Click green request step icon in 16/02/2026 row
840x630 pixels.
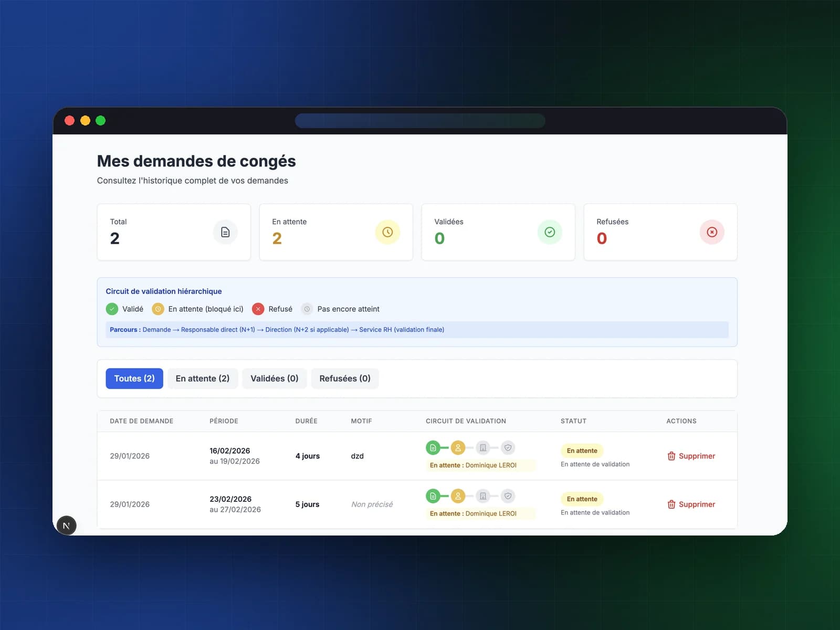(x=433, y=448)
